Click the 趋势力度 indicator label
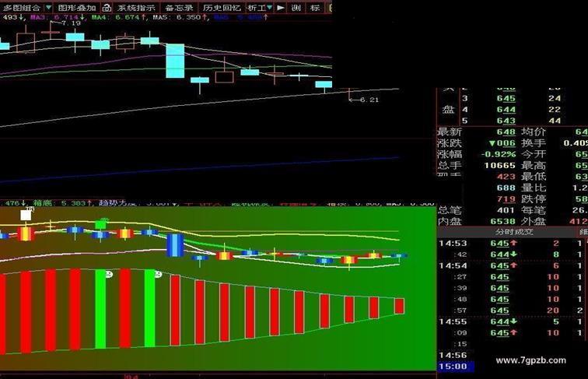This screenshot has width=588, height=379. [x=116, y=203]
